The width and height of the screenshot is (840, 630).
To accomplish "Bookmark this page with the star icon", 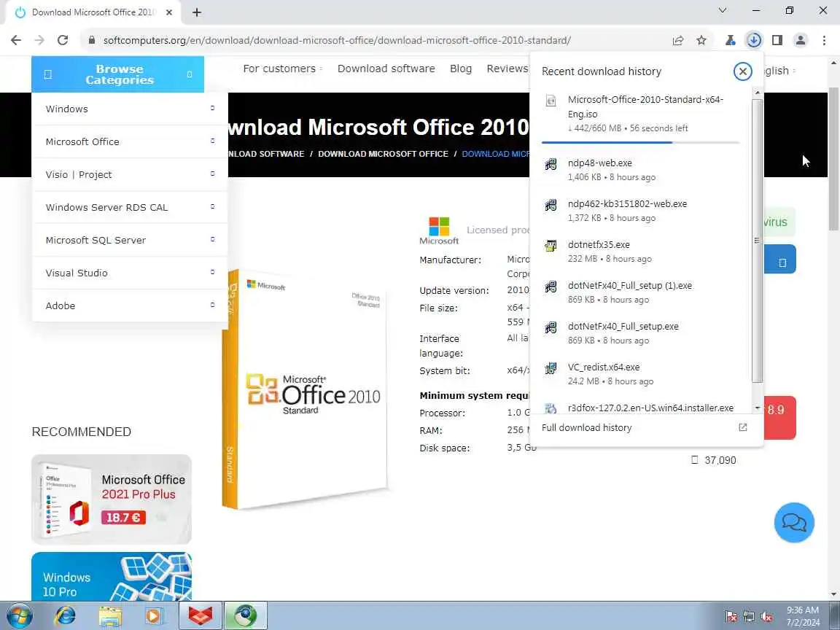I will point(701,40).
